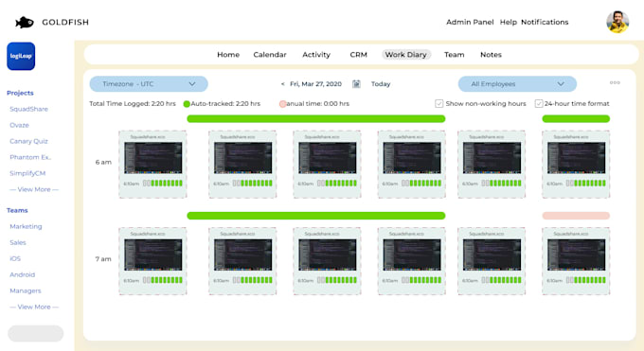
Task: Click the short green 6 am tracking bar
Action: pyautogui.click(x=576, y=118)
